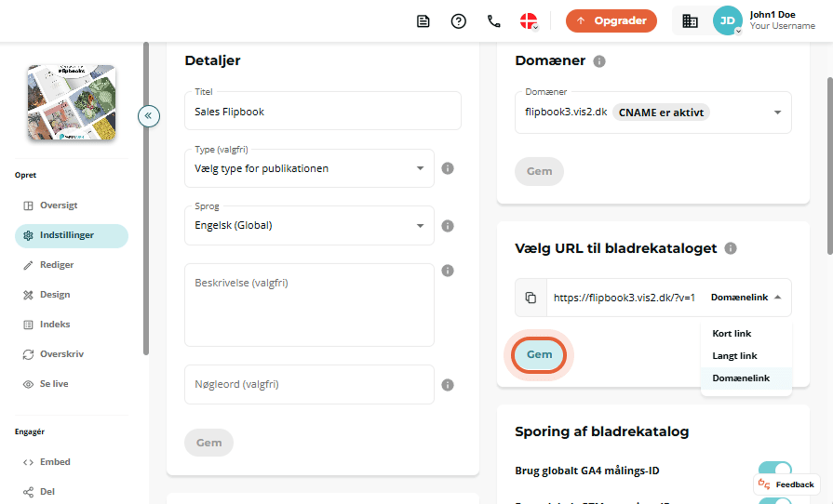
Task: Show info for Vælg URL til bladrekataloget
Action: coord(731,248)
